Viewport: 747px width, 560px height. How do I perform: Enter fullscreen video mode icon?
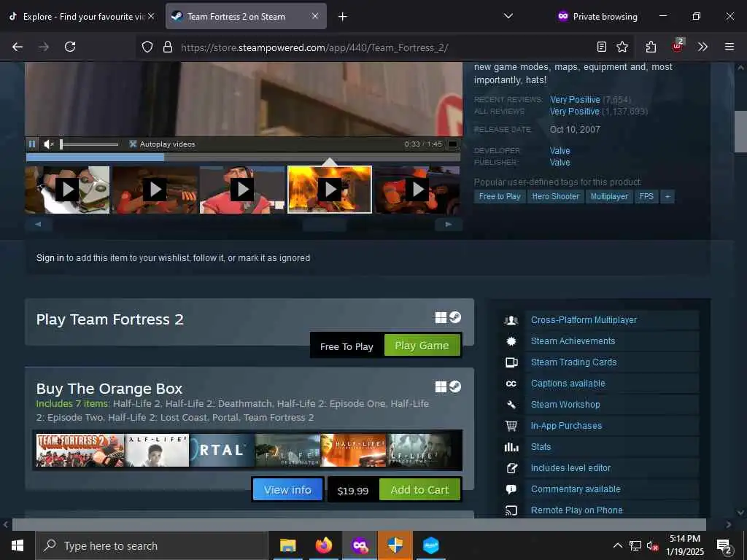tap(452, 144)
